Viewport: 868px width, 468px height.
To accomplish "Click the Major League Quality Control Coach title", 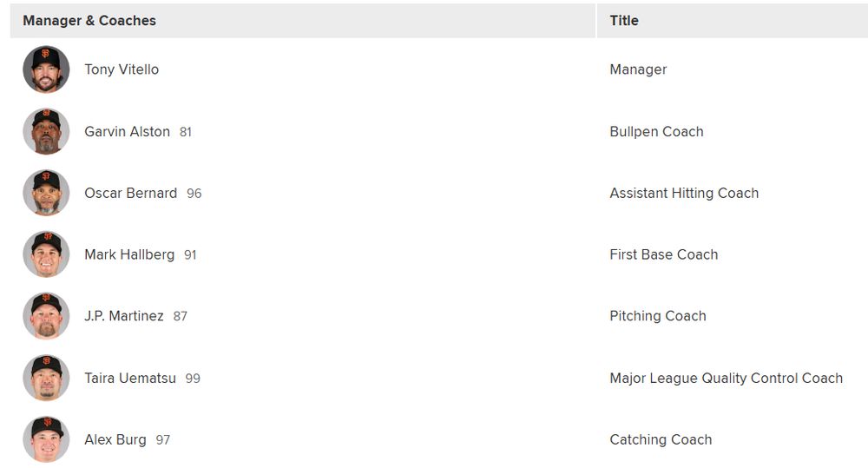I will pyautogui.click(x=727, y=378).
